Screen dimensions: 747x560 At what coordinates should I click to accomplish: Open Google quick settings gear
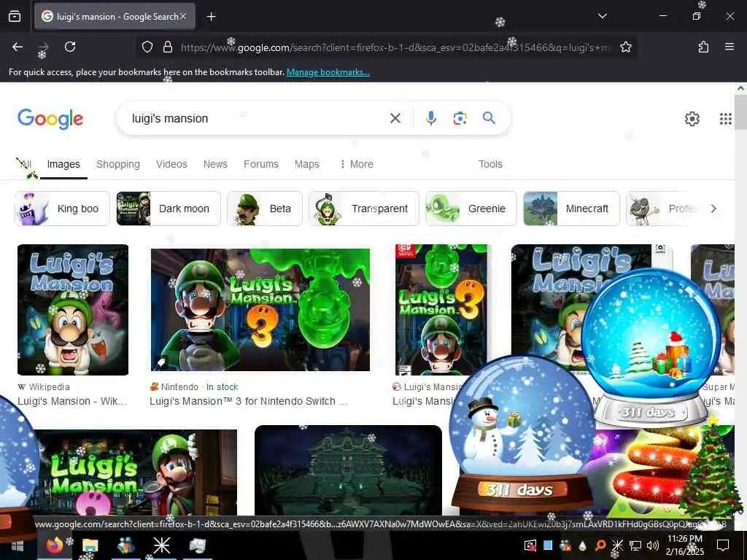click(x=692, y=119)
